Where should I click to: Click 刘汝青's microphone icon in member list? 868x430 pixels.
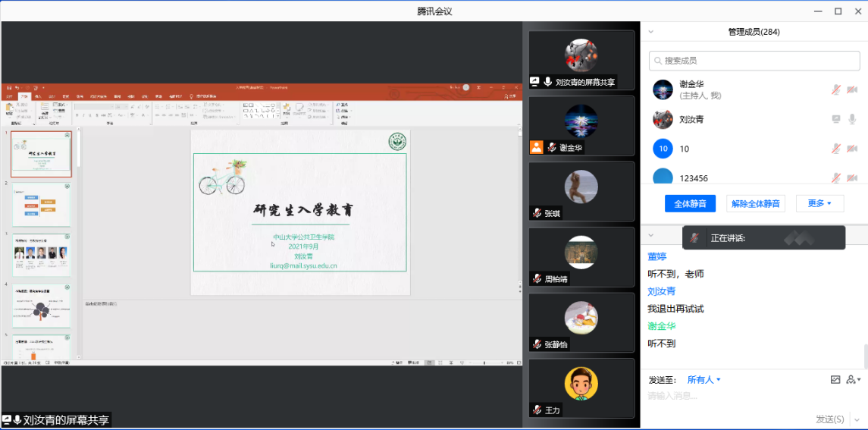(852, 119)
